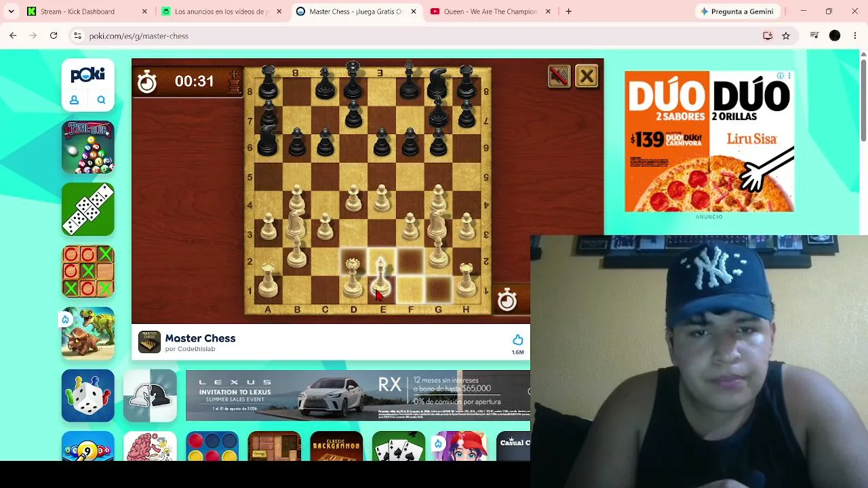Go back to the previous page
Viewport: 868px width, 488px height.
(13, 36)
